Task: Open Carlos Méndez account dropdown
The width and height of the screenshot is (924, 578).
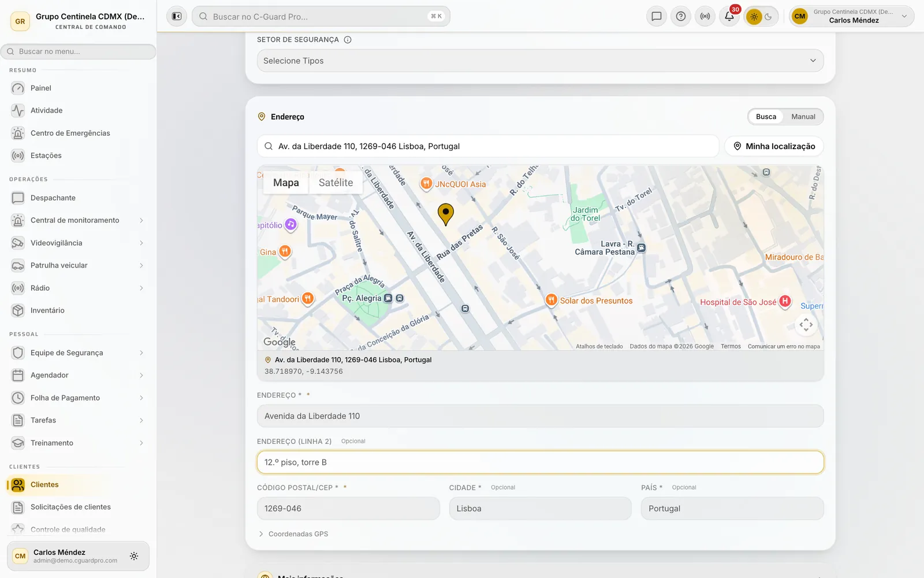Action: (x=852, y=16)
